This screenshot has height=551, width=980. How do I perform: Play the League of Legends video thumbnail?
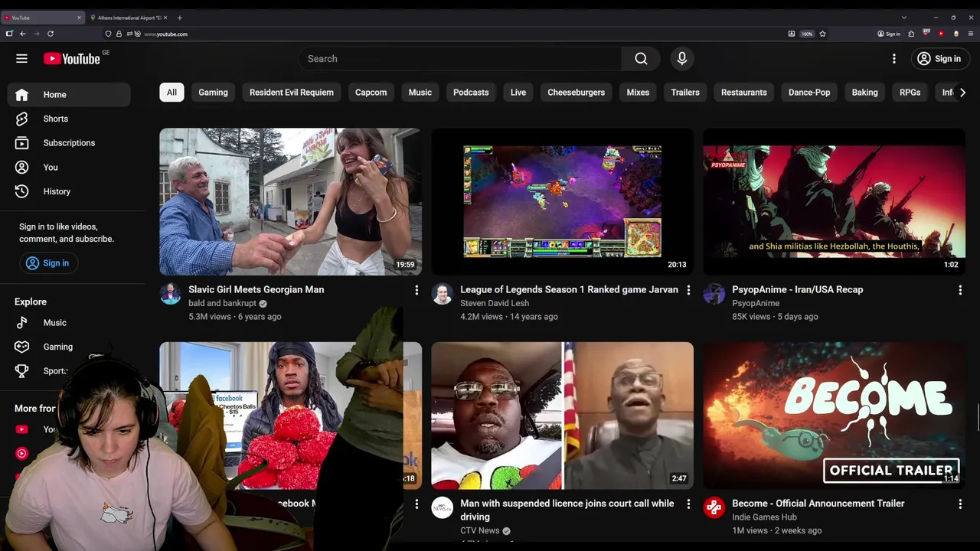pyautogui.click(x=562, y=202)
